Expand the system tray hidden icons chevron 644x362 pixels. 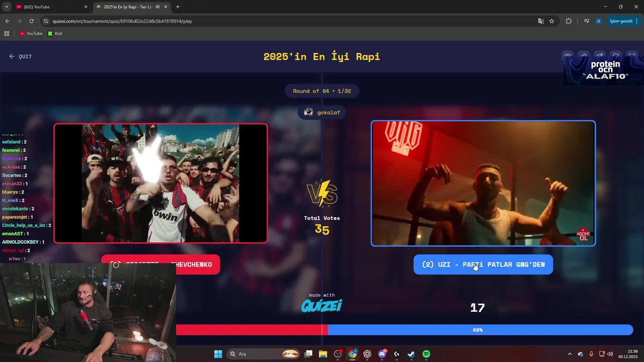point(570,354)
